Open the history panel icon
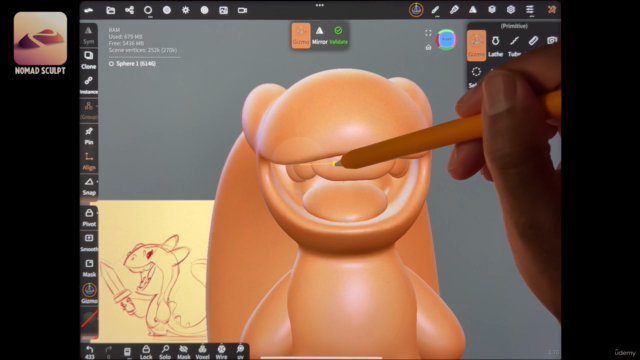This screenshot has width=640, height=360. click(127, 352)
